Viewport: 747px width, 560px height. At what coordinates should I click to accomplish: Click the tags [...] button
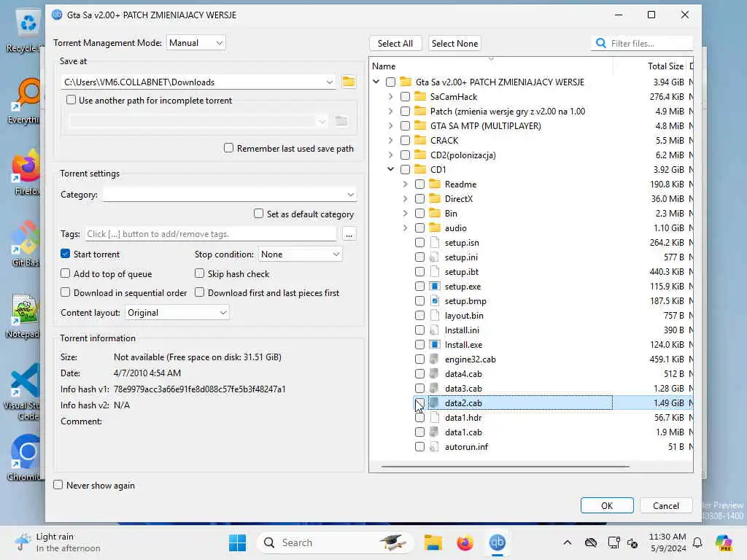pyautogui.click(x=349, y=234)
